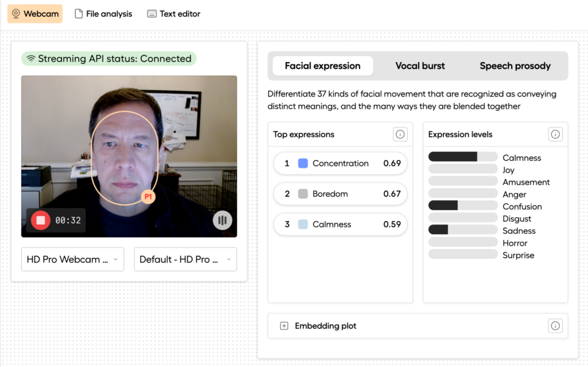Select the Vocal burst tab
588x367 pixels.
420,65
